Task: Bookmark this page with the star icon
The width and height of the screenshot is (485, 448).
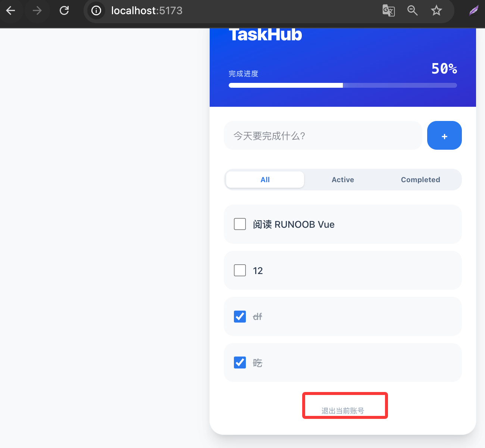Action: point(436,10)
